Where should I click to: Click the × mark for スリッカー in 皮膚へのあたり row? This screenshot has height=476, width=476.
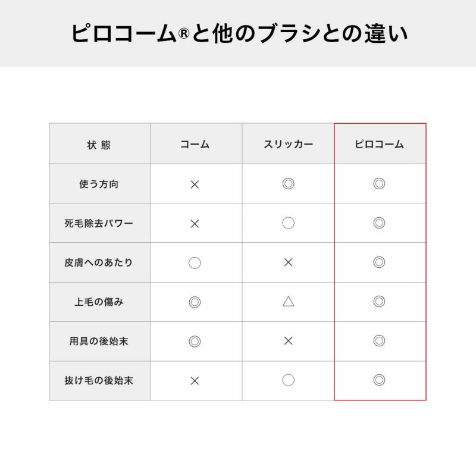point(288,262)
